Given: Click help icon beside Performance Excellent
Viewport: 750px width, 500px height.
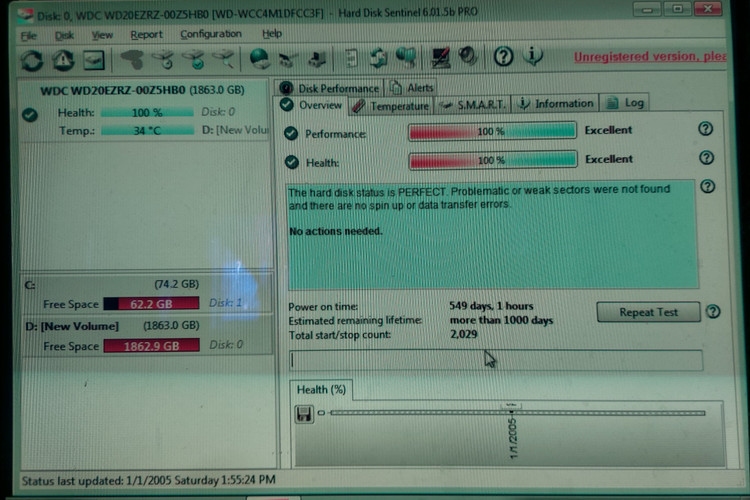Looking at the screenshot, I should 706,129.
